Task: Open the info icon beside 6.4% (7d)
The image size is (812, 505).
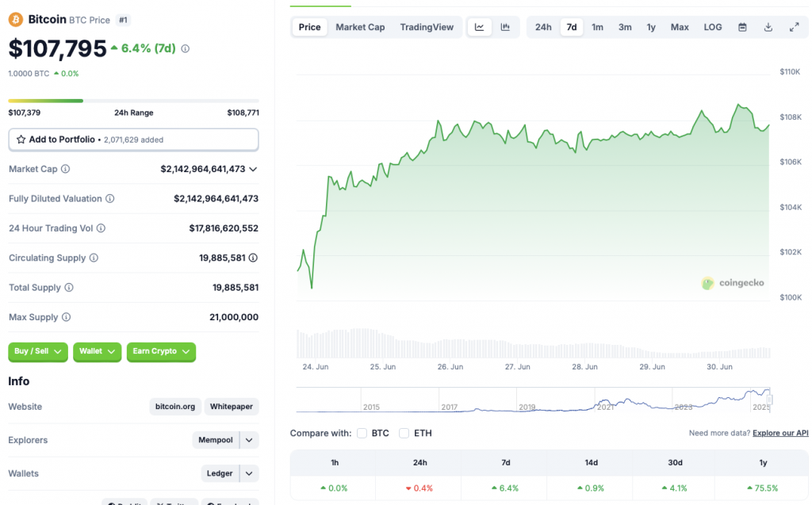Action: point(186,48)
